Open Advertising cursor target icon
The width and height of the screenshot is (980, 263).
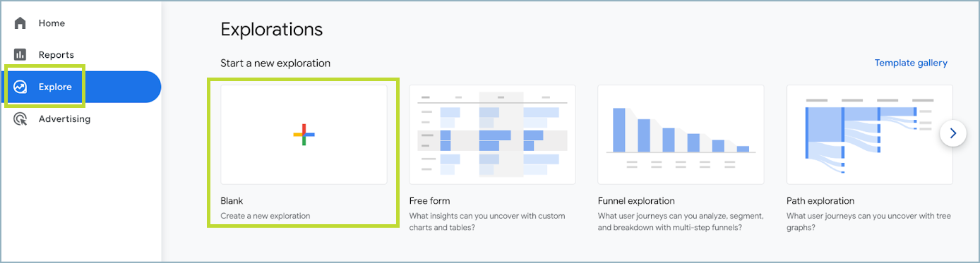20,118
